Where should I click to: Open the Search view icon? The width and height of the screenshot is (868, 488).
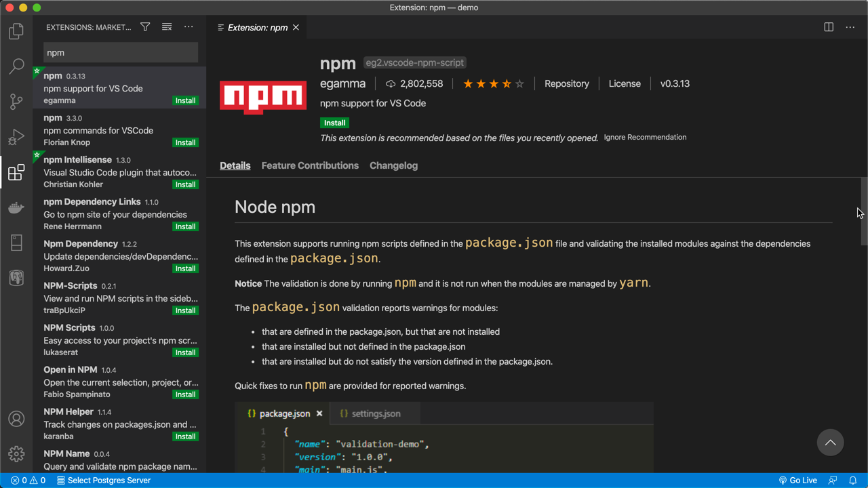16,66
